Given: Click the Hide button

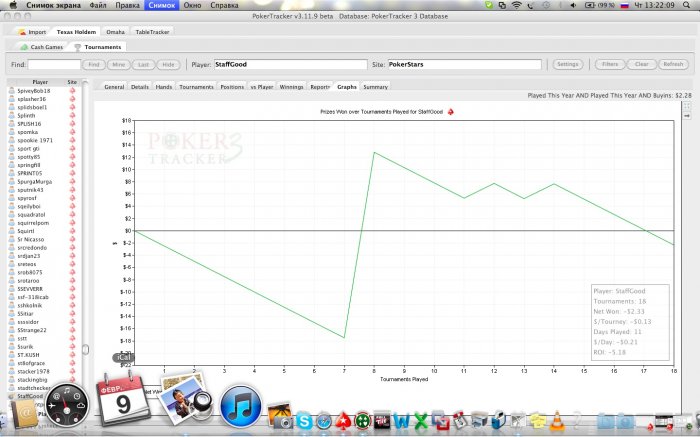Looking at the screenshot, I should 168,64.
